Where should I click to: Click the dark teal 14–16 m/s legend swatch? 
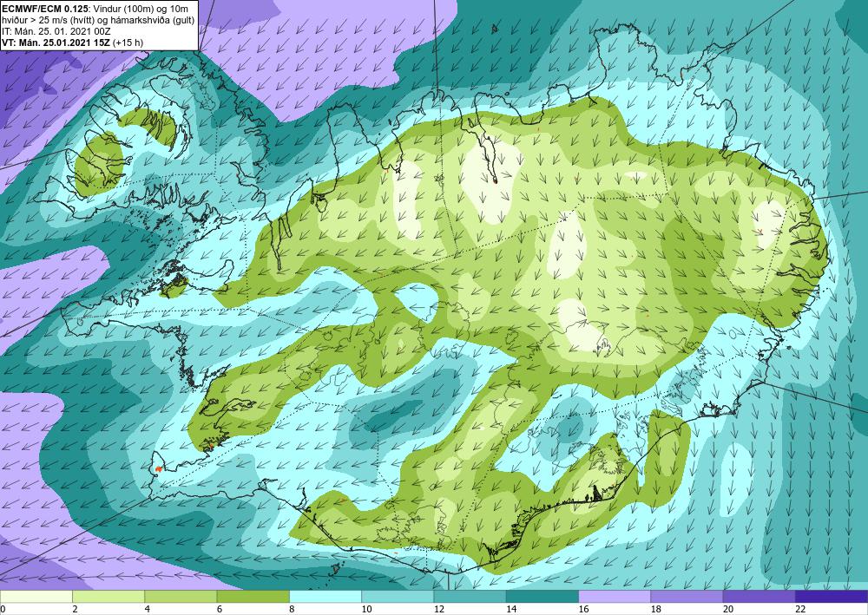pos(542,597)
